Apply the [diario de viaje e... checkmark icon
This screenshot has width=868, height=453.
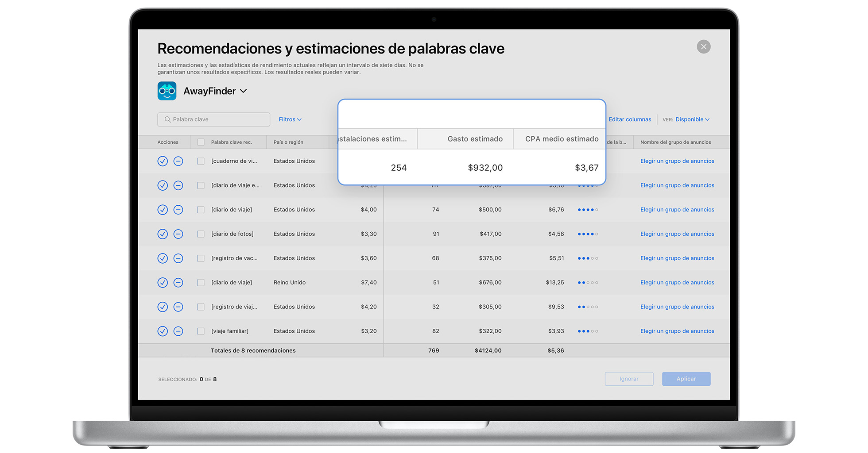click(163, 185)
